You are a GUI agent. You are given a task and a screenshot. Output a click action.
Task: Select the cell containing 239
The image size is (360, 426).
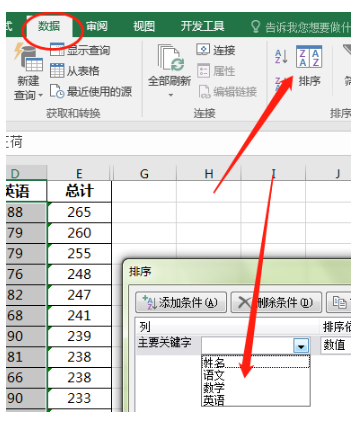(79, 336)
